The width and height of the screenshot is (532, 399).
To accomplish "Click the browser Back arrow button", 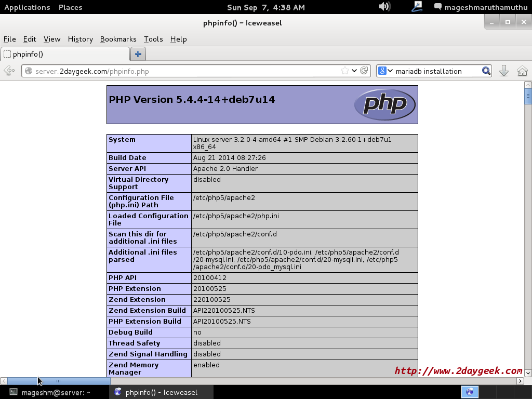I will point(9,71).
